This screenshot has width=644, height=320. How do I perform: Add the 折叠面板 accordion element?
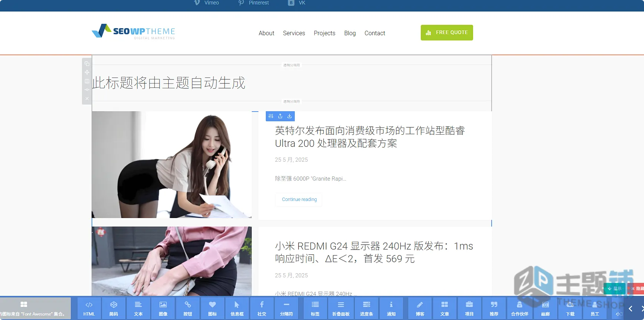[341, 308]
